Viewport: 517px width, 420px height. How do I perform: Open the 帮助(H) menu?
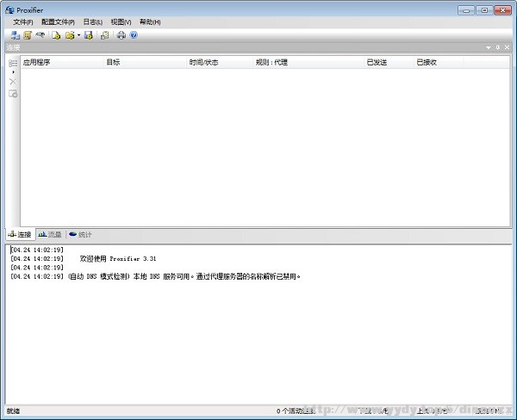pyautogui.click(x=150, y=22)
